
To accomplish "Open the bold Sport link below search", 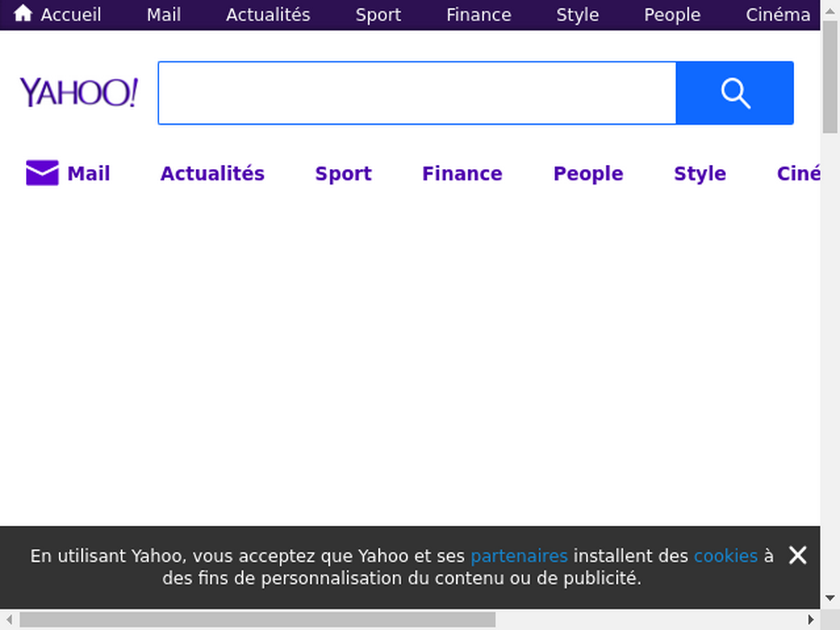I will click(x=344, y=174).
